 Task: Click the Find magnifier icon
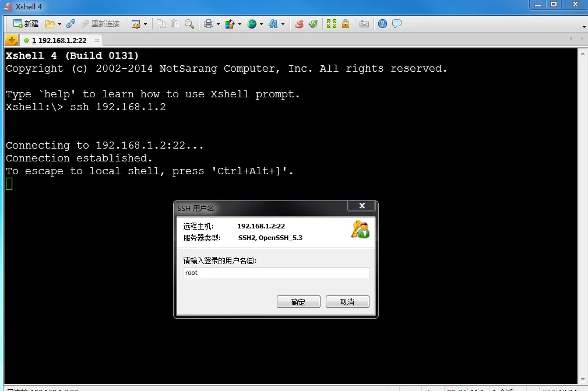pos(189,24)
